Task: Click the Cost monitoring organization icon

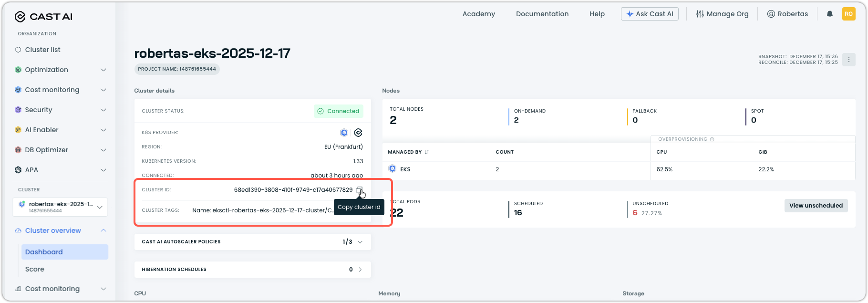Action: 18,90
